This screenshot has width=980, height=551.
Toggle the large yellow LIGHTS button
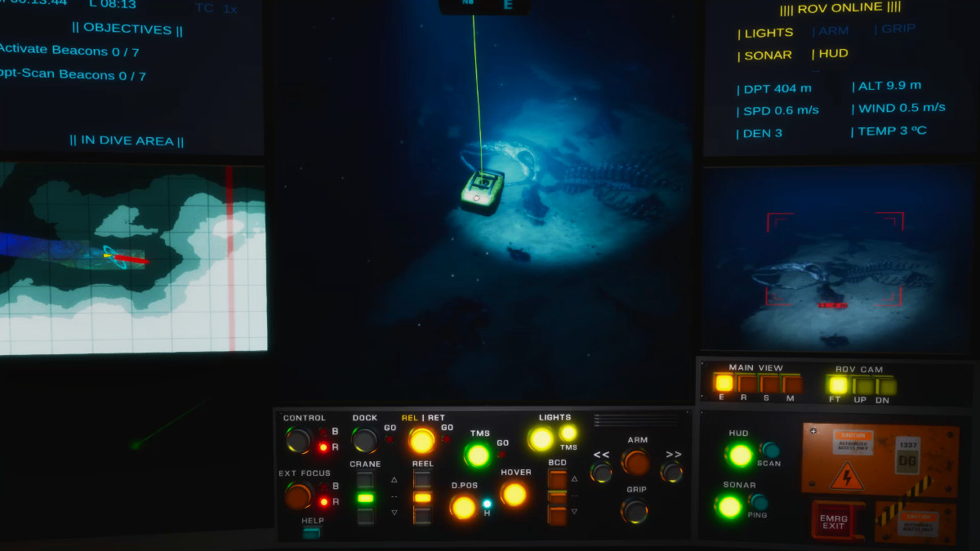coord(541,439)
